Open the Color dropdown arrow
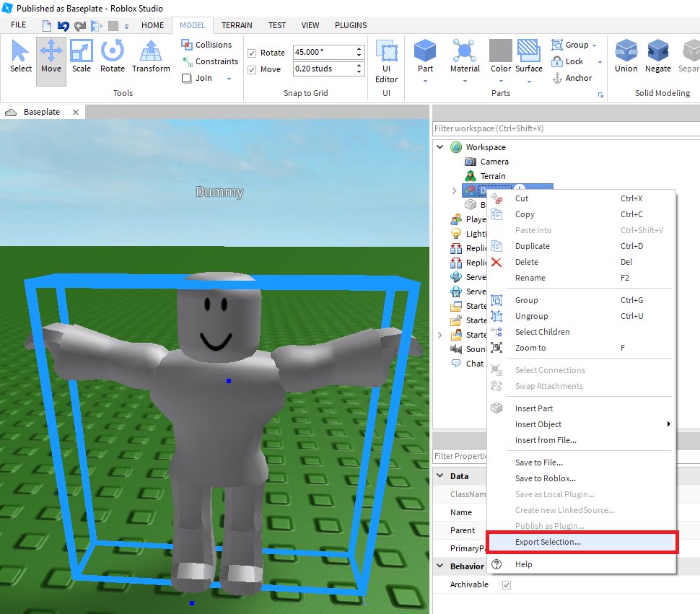 tap(501, 82)
